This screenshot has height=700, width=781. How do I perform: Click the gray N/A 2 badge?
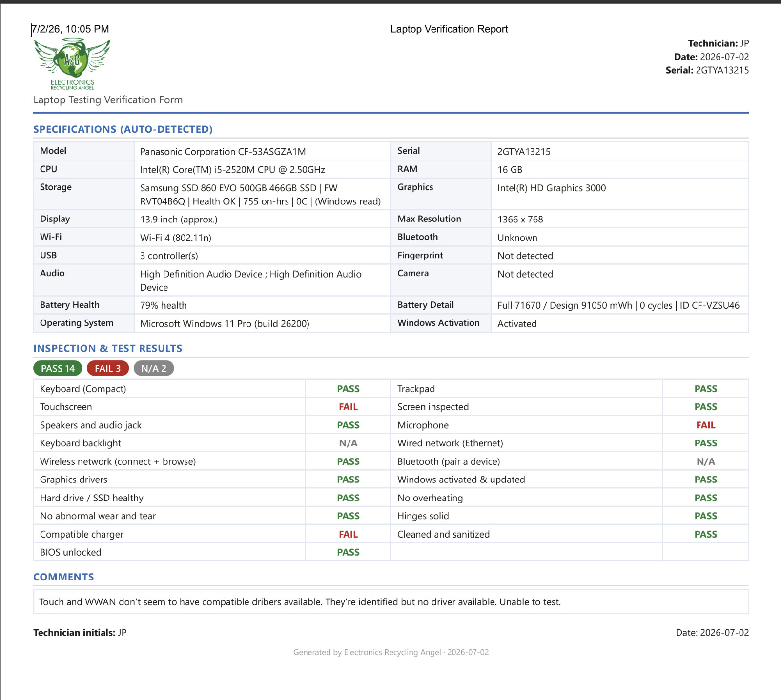(x=154, y=368)
